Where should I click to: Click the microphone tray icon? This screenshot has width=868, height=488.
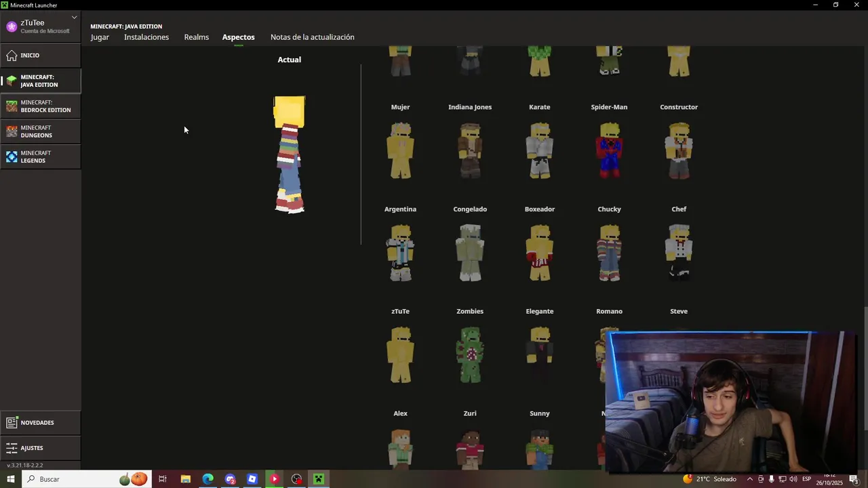tap(771, 479)
